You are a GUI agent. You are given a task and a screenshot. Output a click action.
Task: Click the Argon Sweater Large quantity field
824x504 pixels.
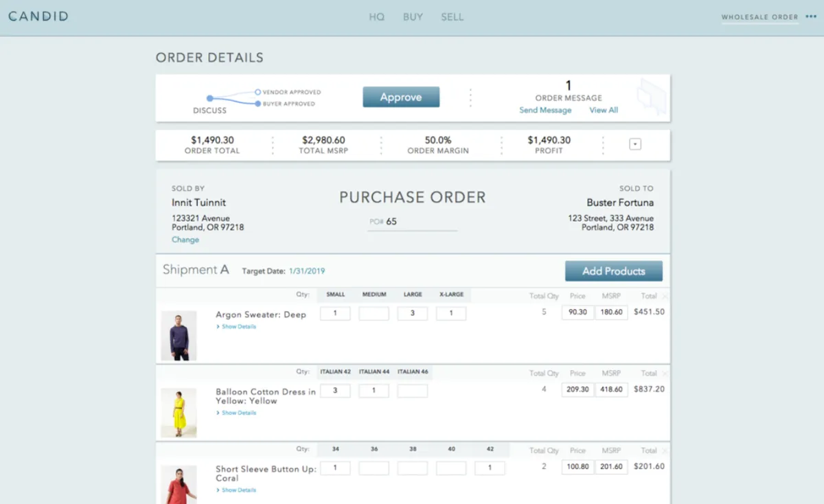(413, 314)
